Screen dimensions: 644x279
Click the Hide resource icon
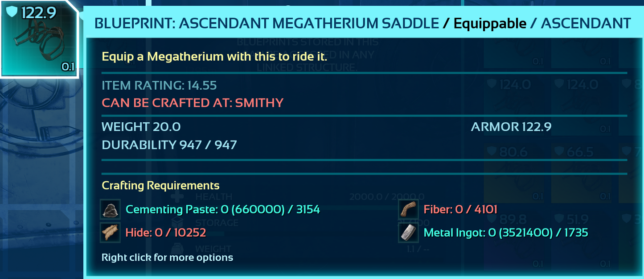110,233
